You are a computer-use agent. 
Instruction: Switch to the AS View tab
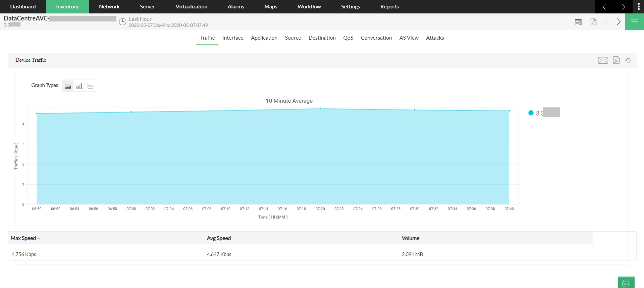pos(409,38)
